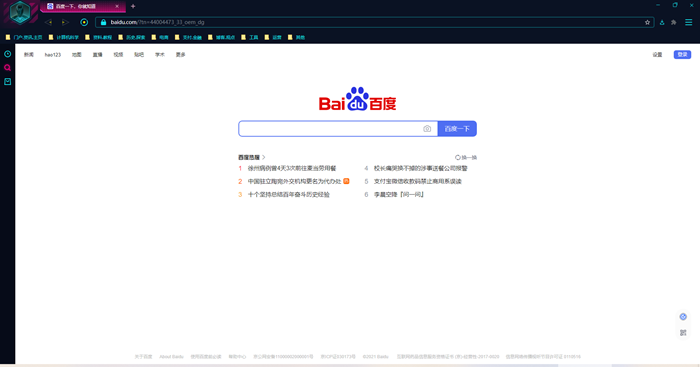Viewport: 700px width, 367px height.
Task: Select the Baidu browser tab
Action: pos(83,6)
